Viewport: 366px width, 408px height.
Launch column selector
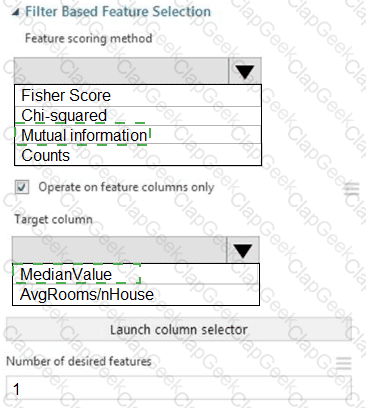point(179,329)
